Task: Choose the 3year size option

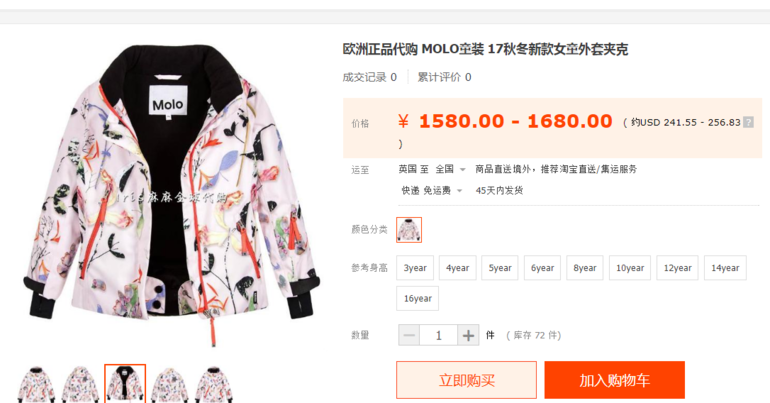Action: [415, 268]
